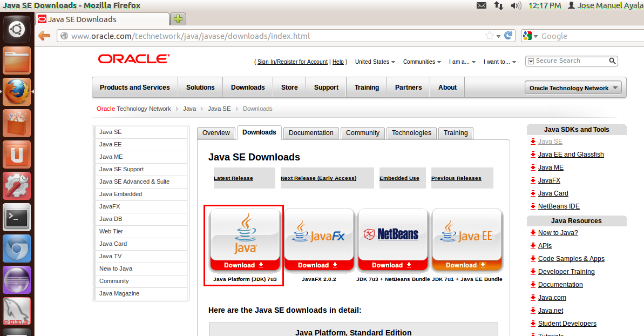Open a new tab with plus icon
This screenshot has width=644, height=336.
pos(178,19)
